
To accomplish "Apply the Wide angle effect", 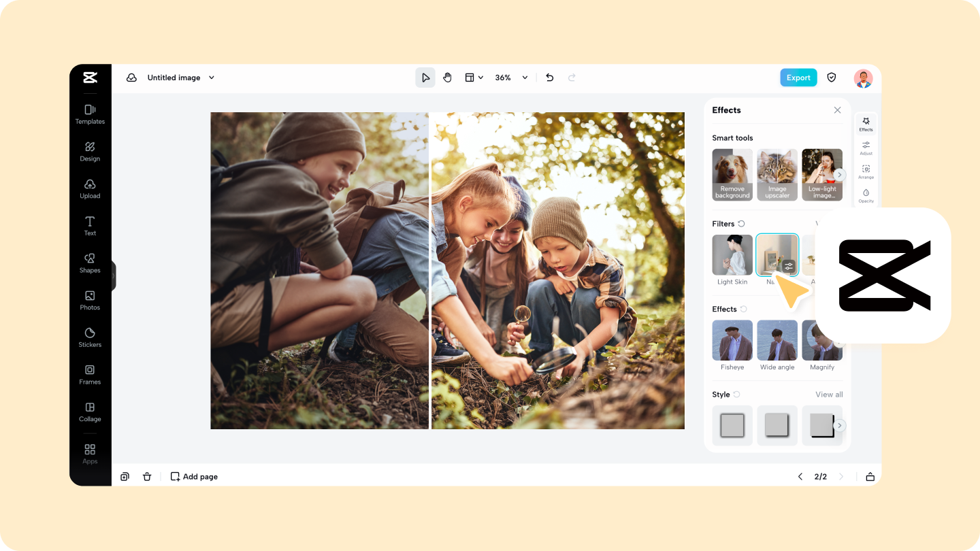I will 777,346.
